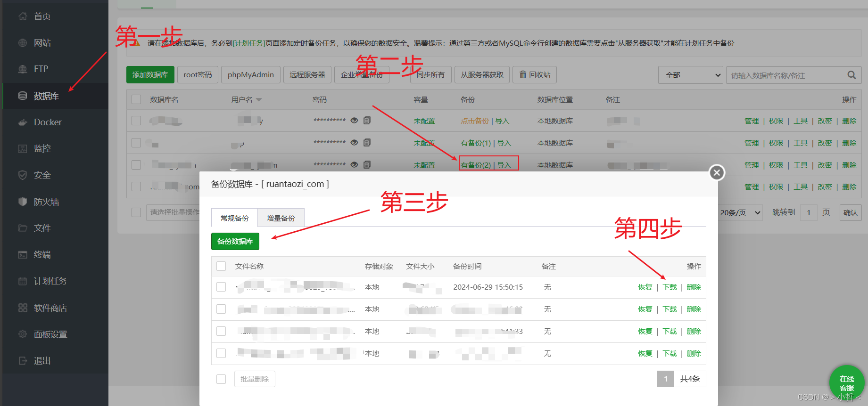Copy password icon in third database row

(367, 165)
